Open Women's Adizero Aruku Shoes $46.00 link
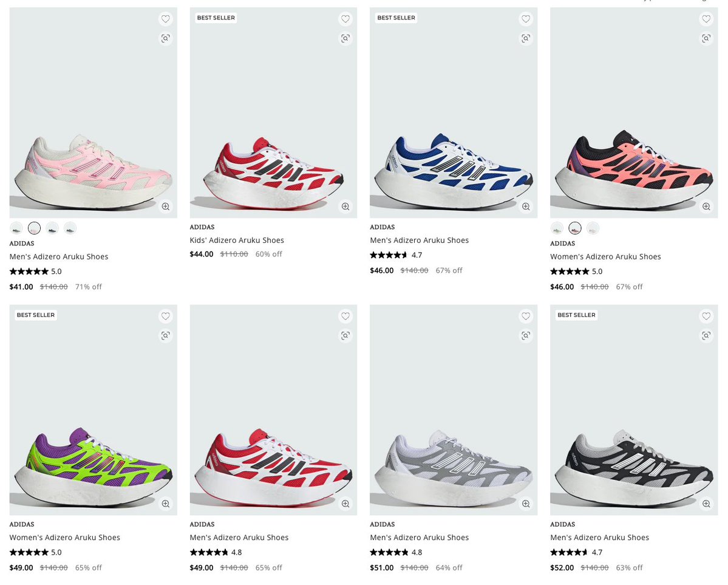The height and width of the screenshot is (585, 728). pyautogui.click(x=605, y=256)
